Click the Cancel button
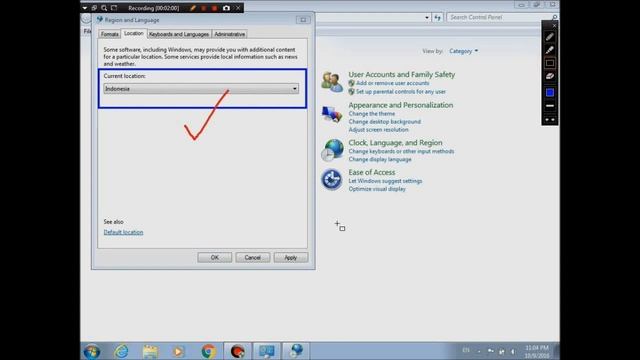Viewport: 640px width, 360px height. 253,258
